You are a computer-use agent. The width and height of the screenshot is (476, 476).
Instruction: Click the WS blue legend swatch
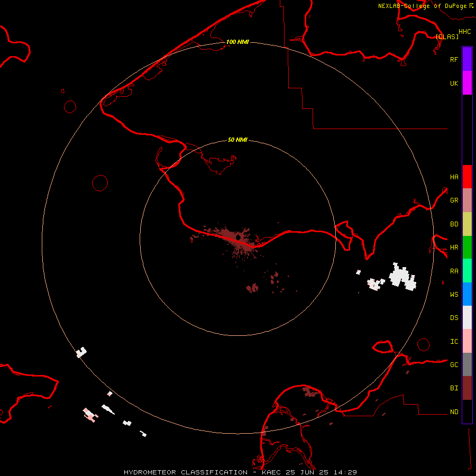467,294
